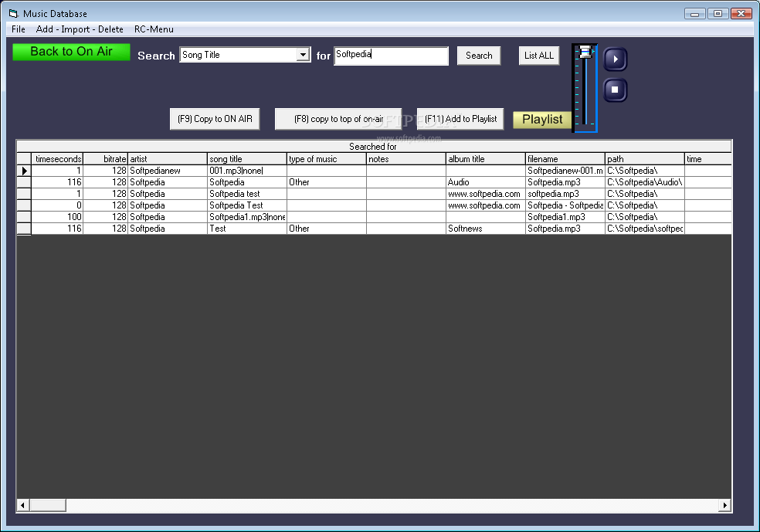Click the song title column header

click(247, 159)
